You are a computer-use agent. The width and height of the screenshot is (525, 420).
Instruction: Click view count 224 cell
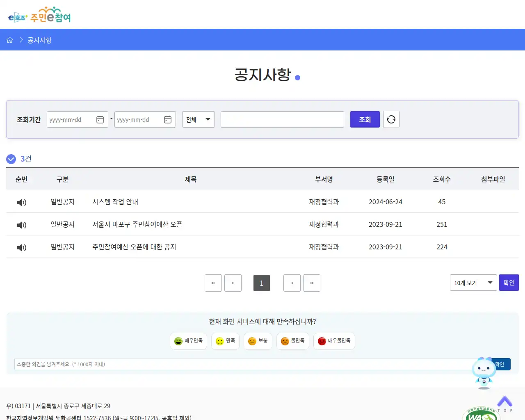[x=442, y=247]
